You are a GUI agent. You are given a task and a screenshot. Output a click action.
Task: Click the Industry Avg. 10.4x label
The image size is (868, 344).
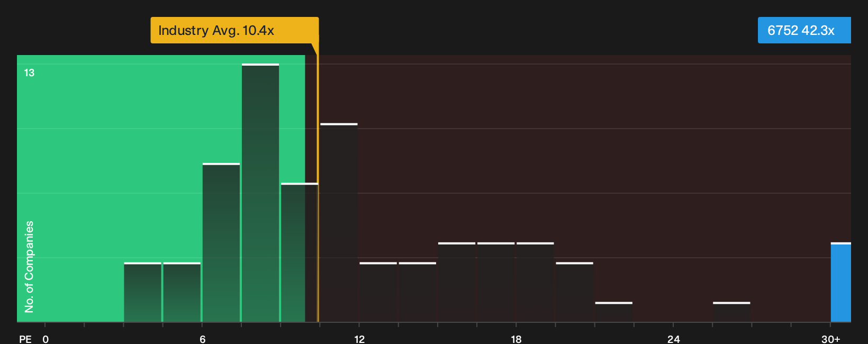tap(234, 30)
